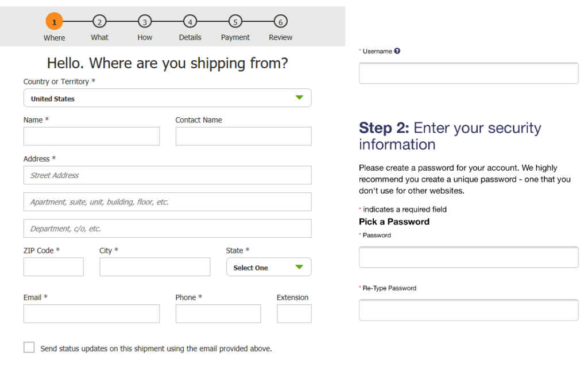Click step 6 Review in the stepper
This screenshot has height=371, width=588.
coord(280,21)
